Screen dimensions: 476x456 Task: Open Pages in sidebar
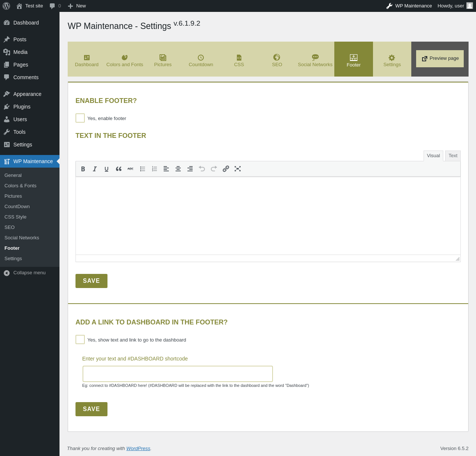click(30, 65)
